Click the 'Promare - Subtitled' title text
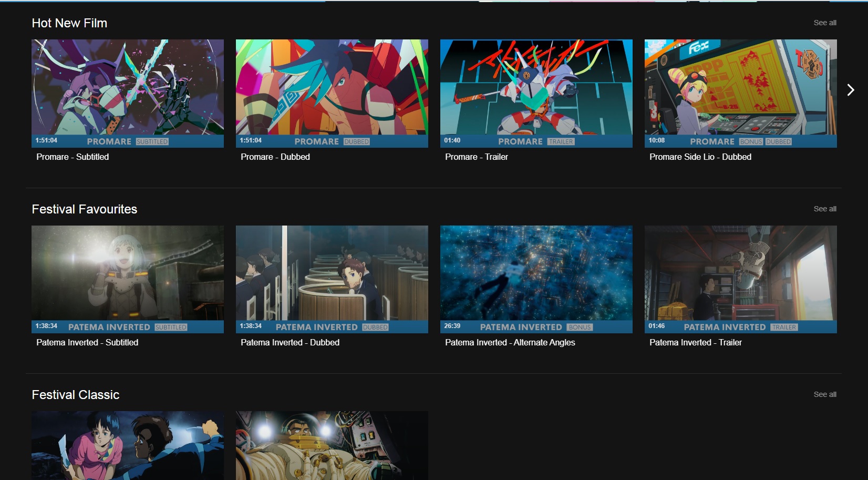This screenshot has height=480, width=868. (x=73, y=157)
